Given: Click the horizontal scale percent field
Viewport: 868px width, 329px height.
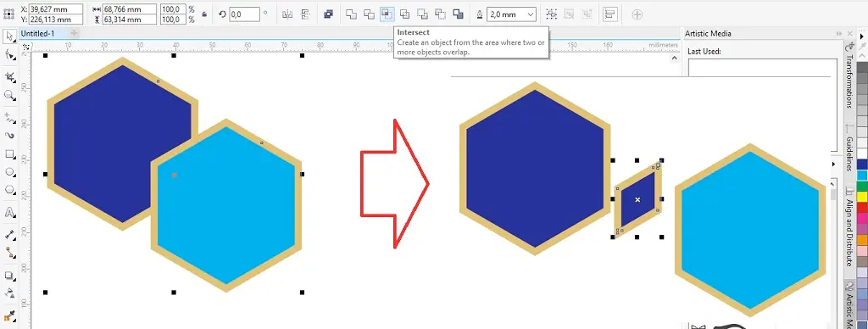Looking at the screenshot, I should click(x=174, y=9).
